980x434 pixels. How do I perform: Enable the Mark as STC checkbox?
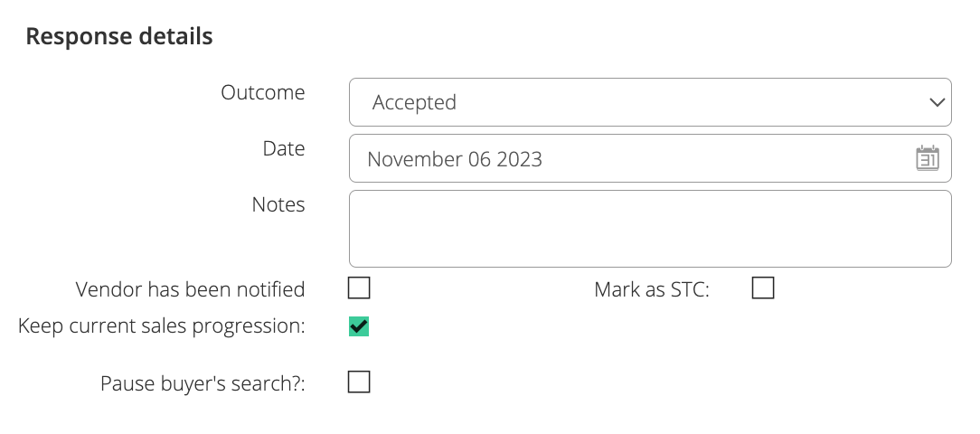point(762,288)
